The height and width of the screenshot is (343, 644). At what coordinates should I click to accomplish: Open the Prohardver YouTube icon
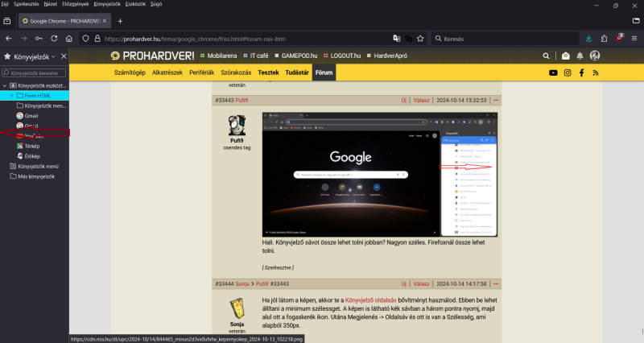click(x=553, y=72)
